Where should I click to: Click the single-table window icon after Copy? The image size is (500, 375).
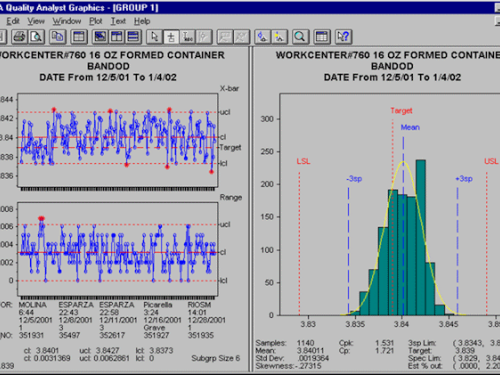(x=79, y=37)
